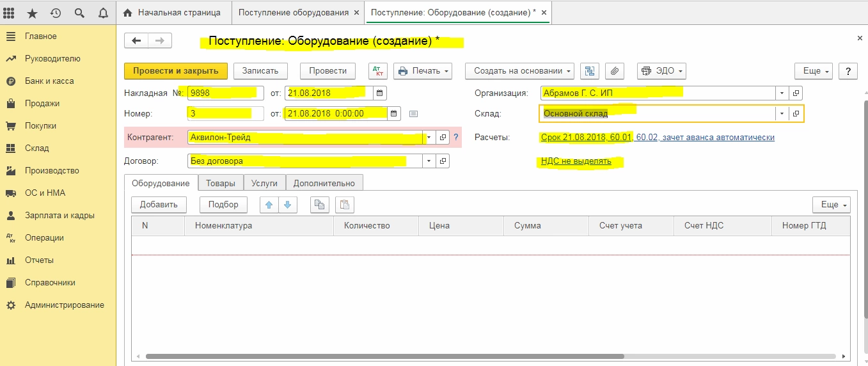Open the Печать dropdown menu
Image resolution: width=868 pixels, height=366 pixels.
pyautogui.click(x=423, y=70)
